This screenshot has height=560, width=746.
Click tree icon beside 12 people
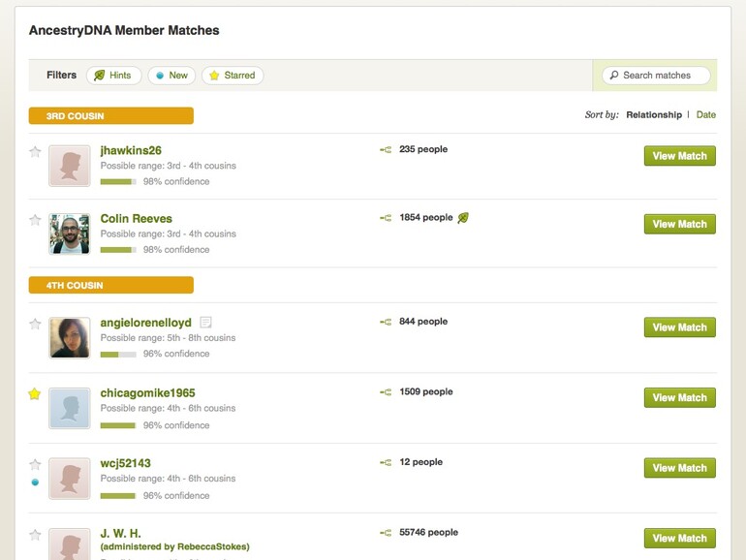[x=386, y=462]
